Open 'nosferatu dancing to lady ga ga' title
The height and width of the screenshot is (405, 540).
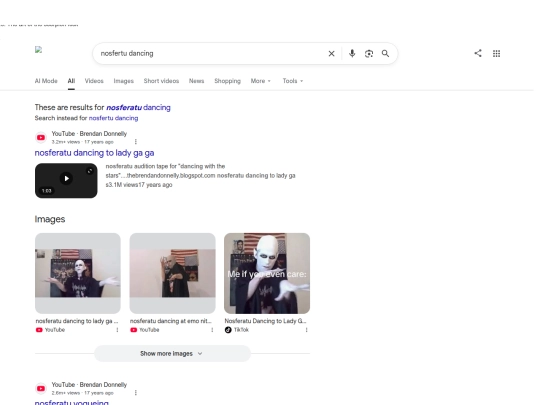[94, 153]
